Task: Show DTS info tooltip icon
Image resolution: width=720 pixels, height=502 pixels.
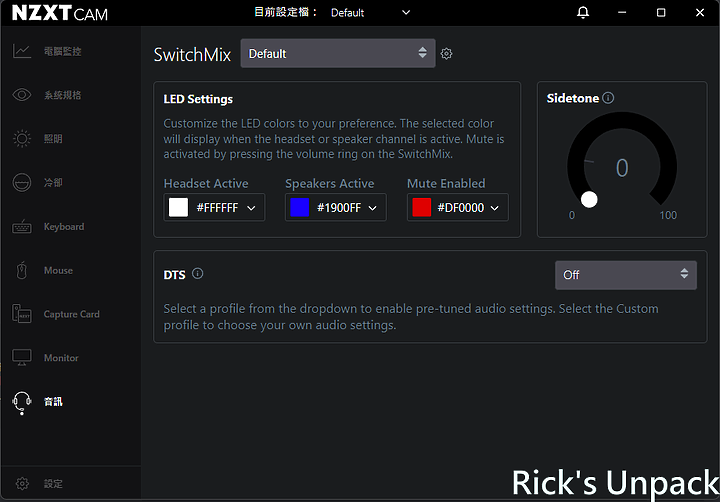Action: [x=197, y=274]
